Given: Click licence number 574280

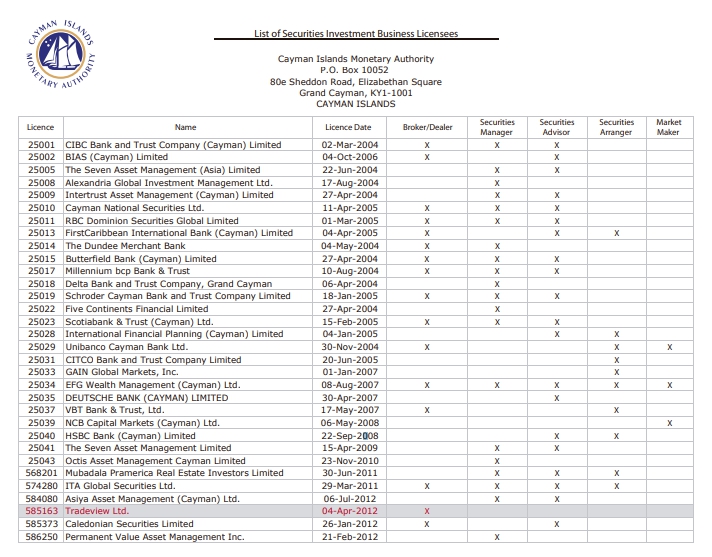Looking at the screenshot, I should [42, 486].
